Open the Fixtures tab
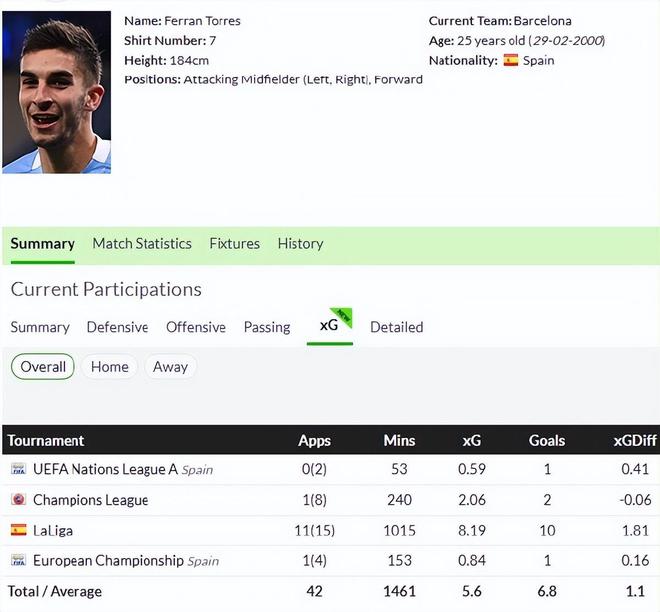This screenshot has width=660, height=612. [x=234, y=243]
